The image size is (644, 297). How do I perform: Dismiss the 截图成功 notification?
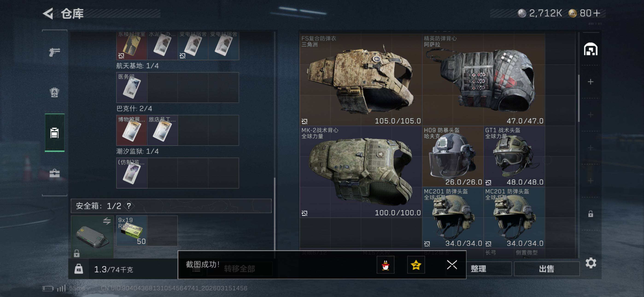(452, 265)
